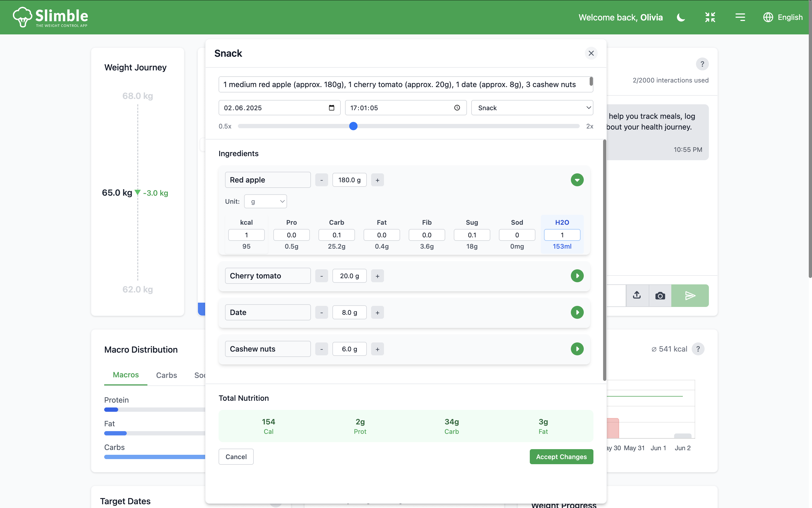Click Accept Changes button

tap(561, 457)
